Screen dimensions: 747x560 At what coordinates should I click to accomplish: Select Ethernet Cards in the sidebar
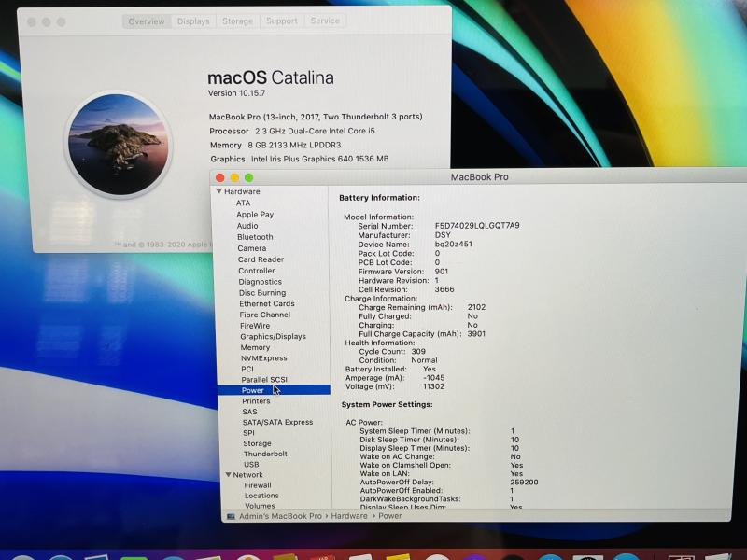267,303
